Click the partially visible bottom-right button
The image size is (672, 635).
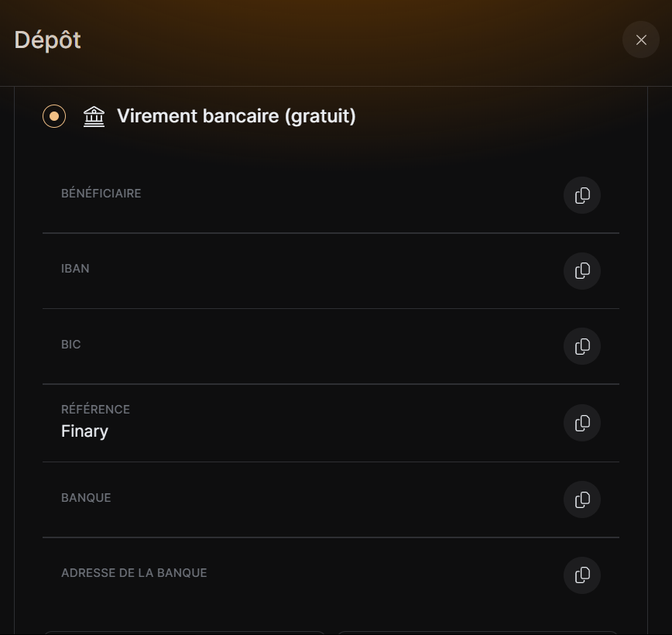click(477, 633)
